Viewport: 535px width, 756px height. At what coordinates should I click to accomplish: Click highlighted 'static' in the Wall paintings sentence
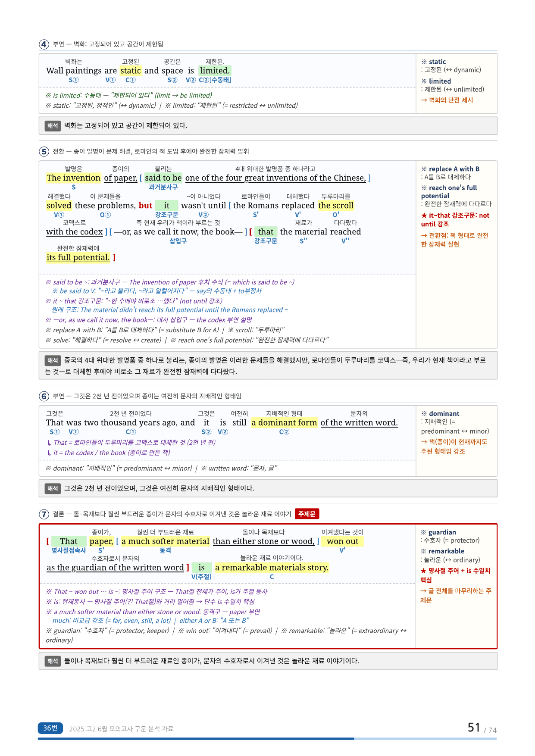click(131, 71)
